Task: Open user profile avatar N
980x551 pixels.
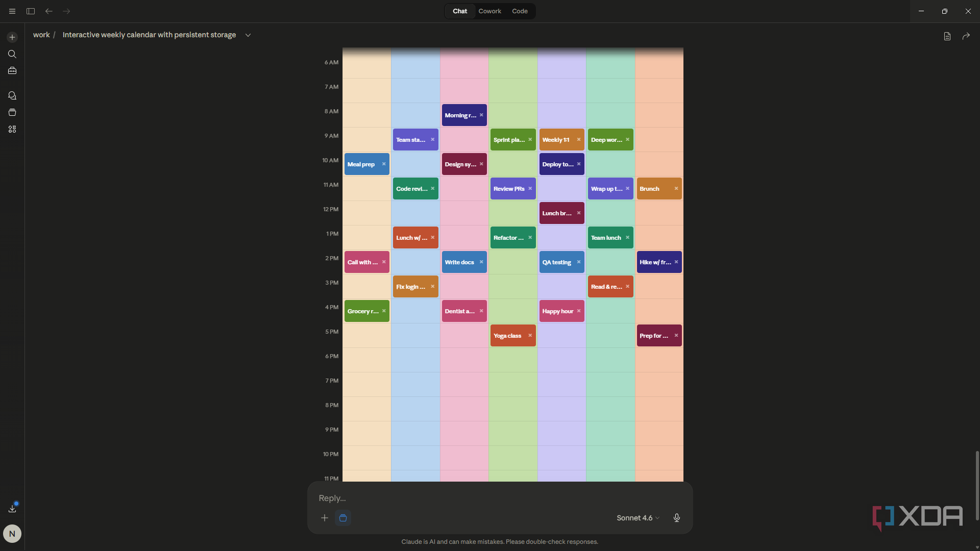Action: tap(12, 534)
